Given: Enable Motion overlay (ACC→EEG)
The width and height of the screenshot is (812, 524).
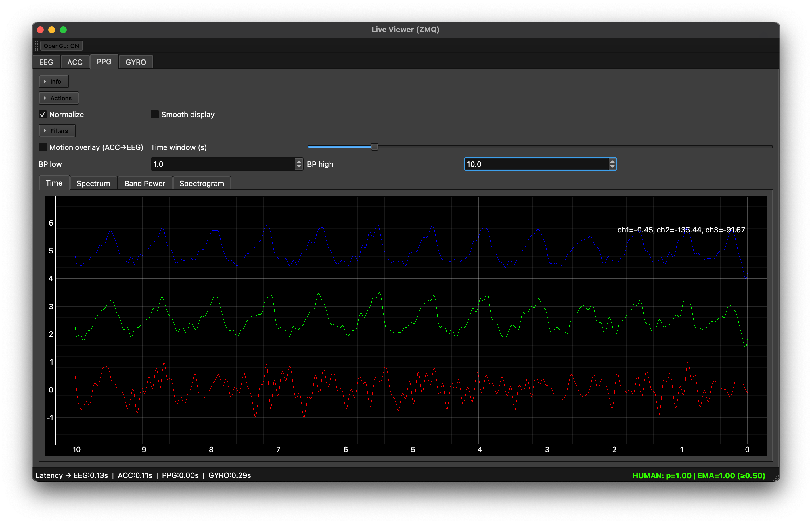Looking at the screenshot, I should pyautogui.click(x=42, y=147).
